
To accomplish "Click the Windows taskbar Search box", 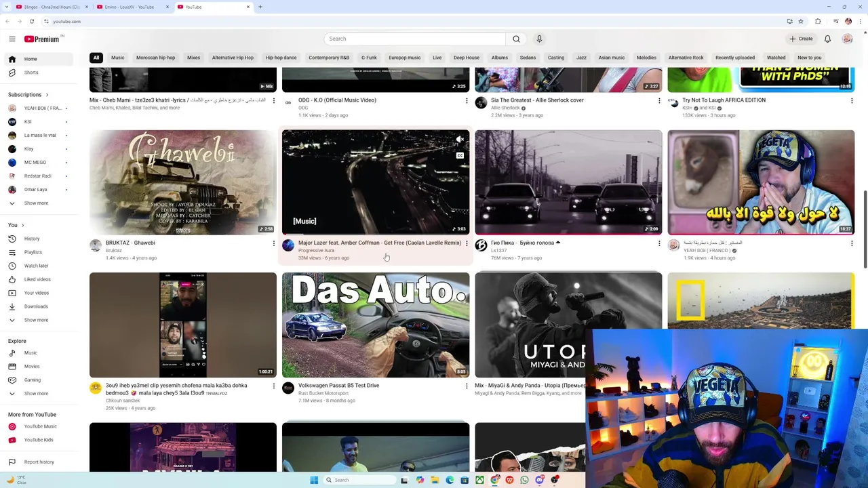I will pos(359,480).
